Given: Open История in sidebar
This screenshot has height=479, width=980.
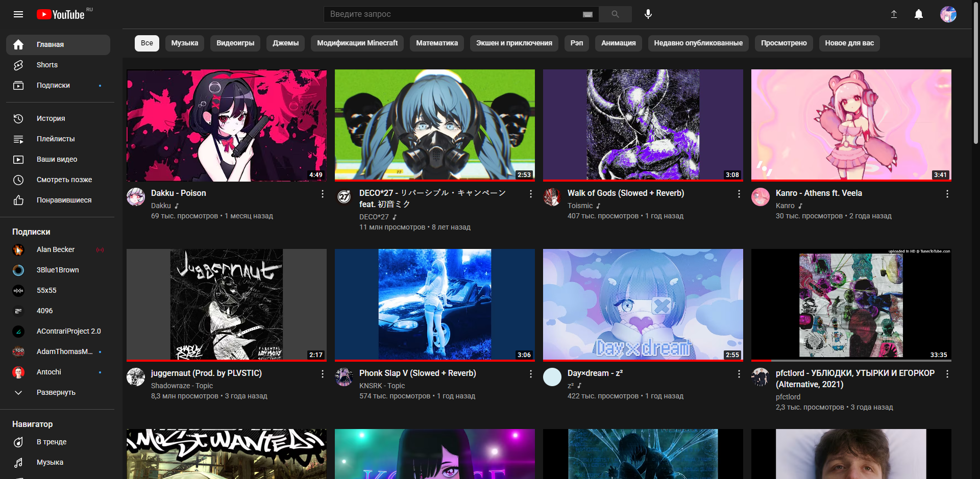Looking at the screenshot, I should coord(58,118).
